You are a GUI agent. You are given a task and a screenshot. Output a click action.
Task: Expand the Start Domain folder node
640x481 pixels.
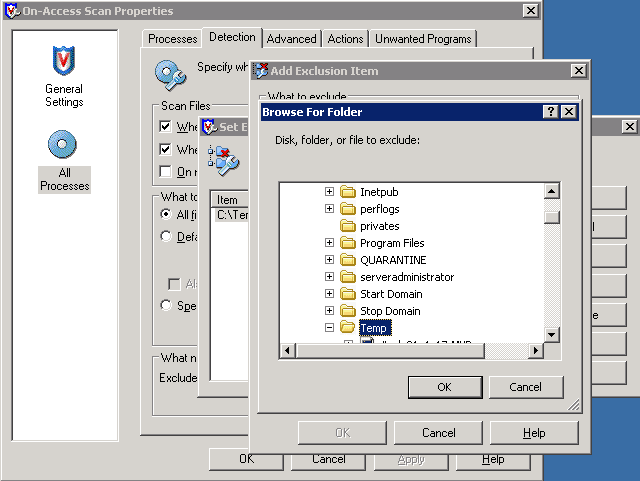329,294
